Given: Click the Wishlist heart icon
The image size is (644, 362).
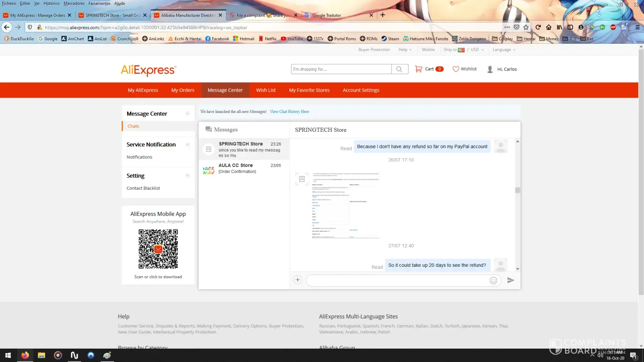Looking at the screenshot, I should click(456, 69).
